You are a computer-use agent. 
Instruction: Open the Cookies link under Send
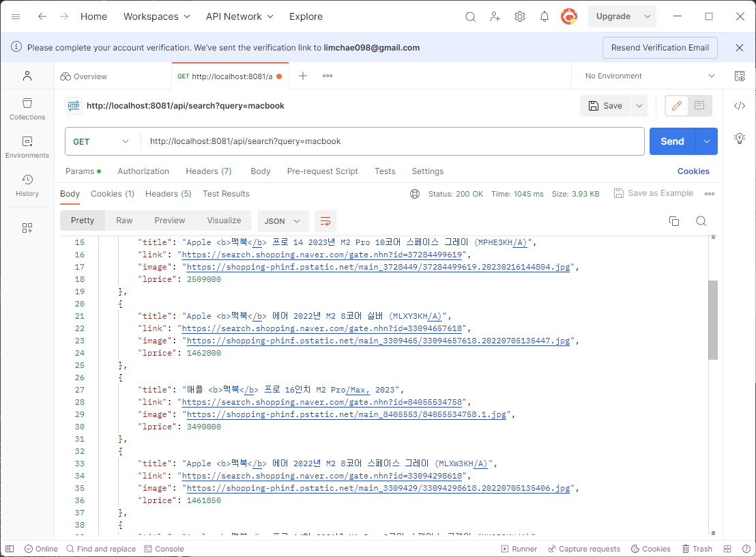[x=693, y=171]
